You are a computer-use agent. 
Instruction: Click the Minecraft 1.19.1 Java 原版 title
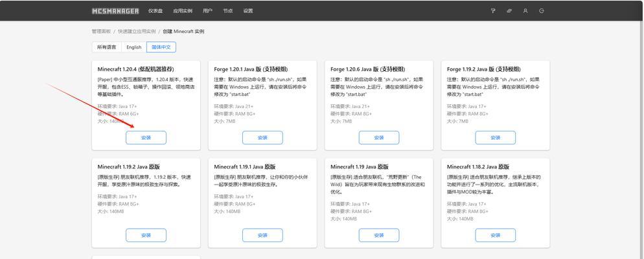coord(245,167)
